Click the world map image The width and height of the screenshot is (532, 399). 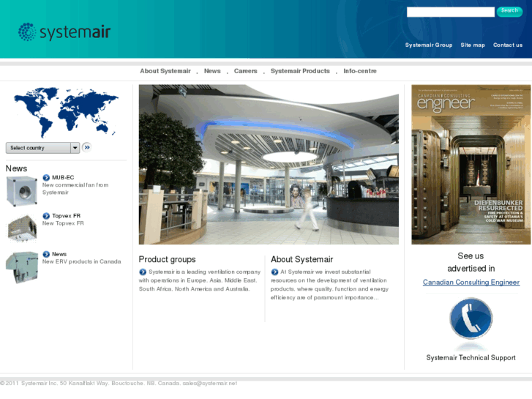pos(66,113)
